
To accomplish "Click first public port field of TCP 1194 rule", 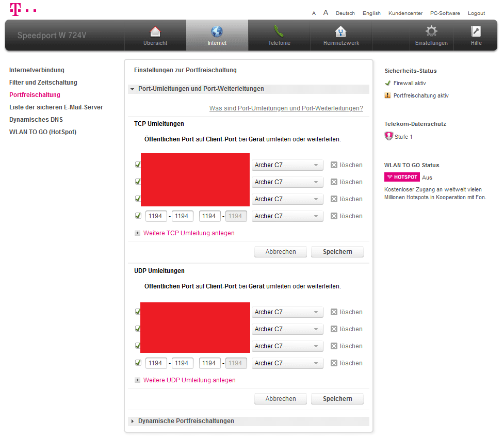I will click(x=156, y=216).
